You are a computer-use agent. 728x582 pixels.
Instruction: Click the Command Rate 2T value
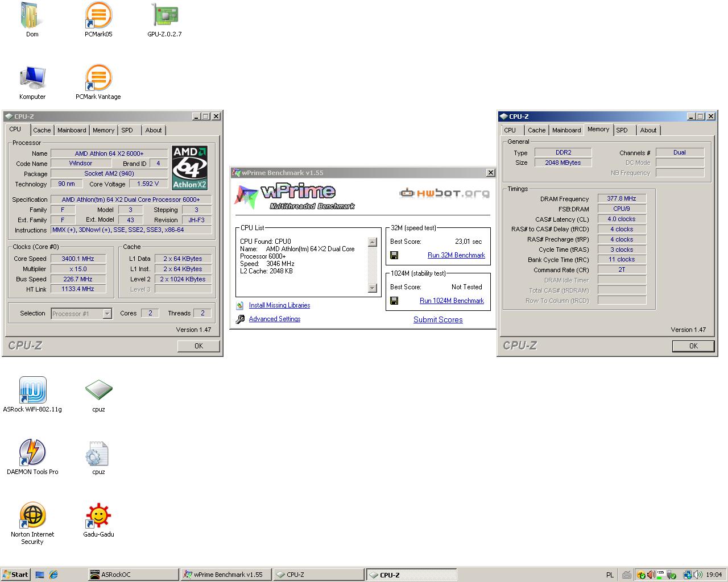(622, 269)
